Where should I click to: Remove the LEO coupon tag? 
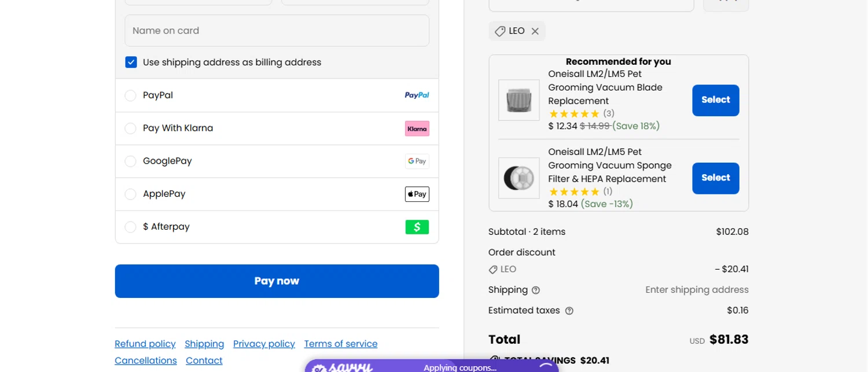click(x=535, y=31)
